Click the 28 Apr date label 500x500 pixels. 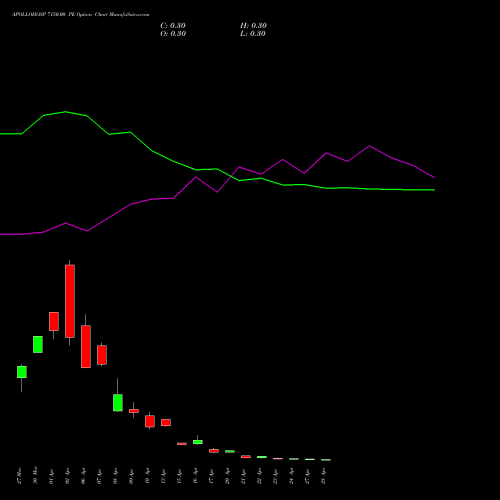pyautogui.click(x=323, y=476)
